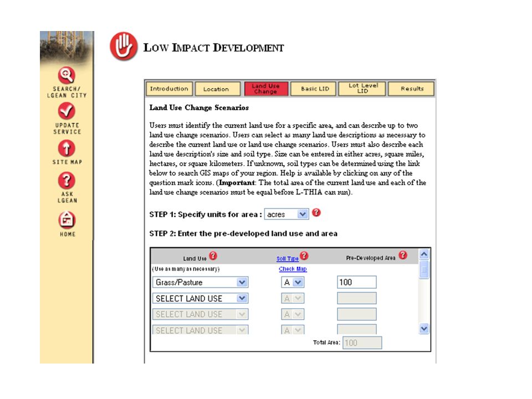This screenshot has height=399, width=532.
Task: Open the acres units dropdown
Action: click(287, 214)
